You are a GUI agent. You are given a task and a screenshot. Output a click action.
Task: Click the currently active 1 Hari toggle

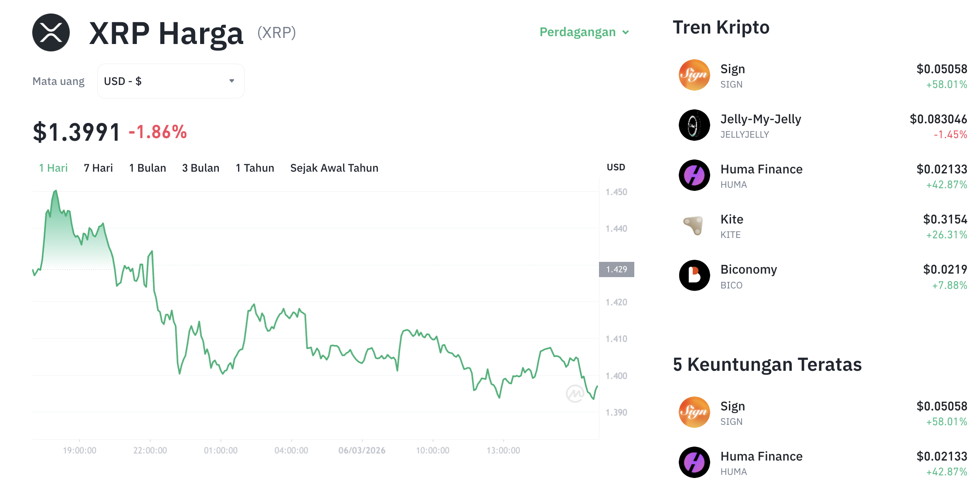pos(53,168)
